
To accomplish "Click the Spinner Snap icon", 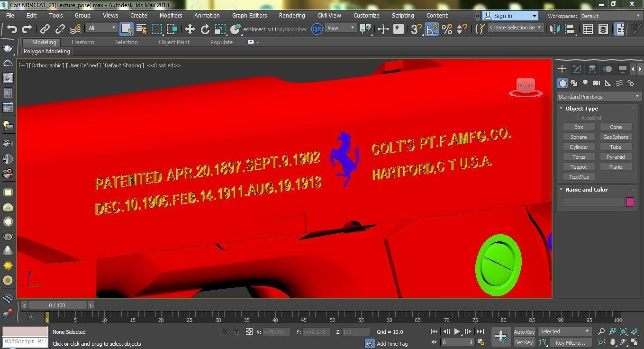I will (x=462, y=29).
